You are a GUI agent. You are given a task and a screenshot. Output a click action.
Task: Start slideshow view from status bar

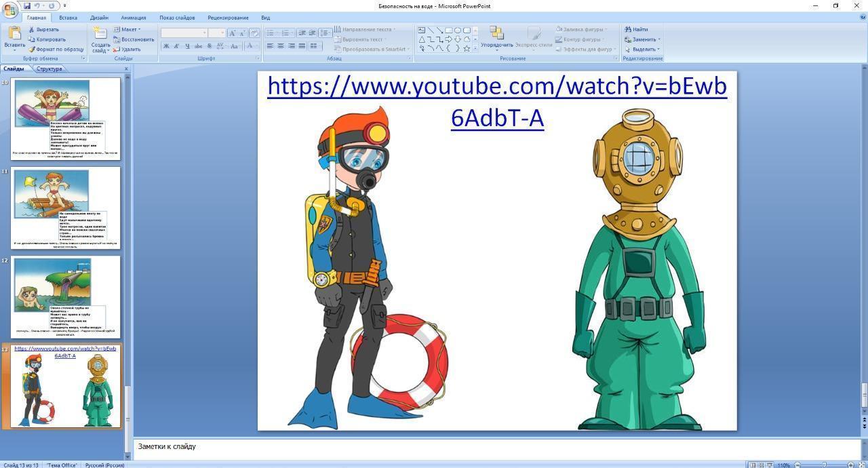(770, 465)
